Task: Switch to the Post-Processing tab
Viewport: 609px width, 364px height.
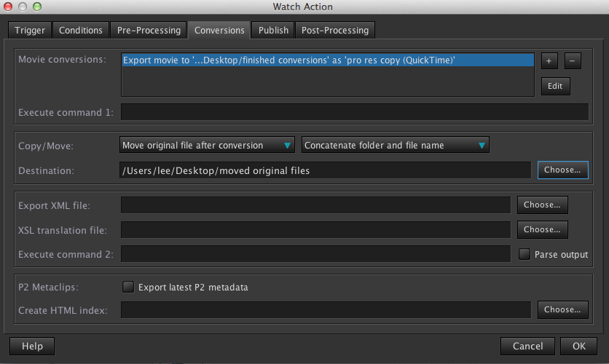Action: (336, 30)
